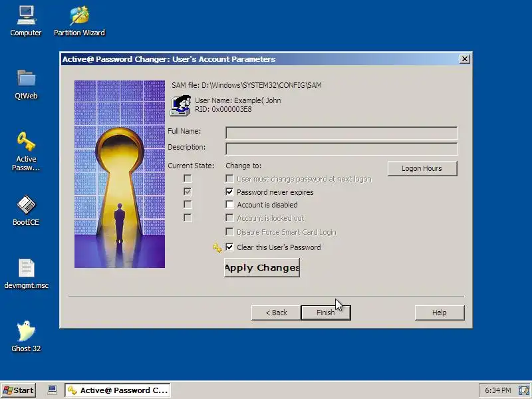The height and width of the screenshot is (399, 532).
Task: Click the RID: 0x000003E8 text
Action: tap(223, 109)
